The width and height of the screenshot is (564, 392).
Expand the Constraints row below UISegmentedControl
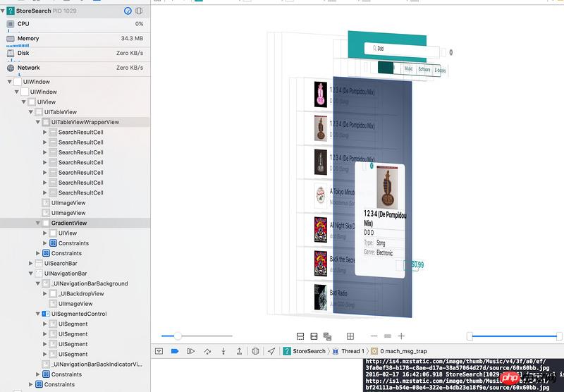38,374
